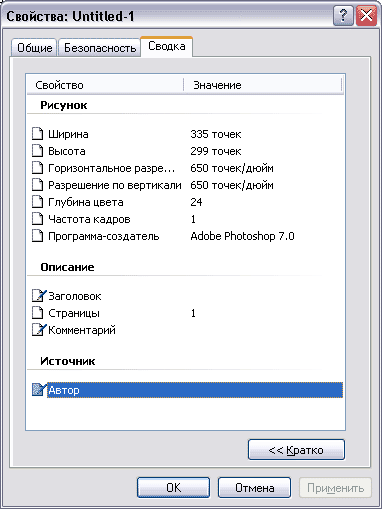
Task: Click the page icon next to Глубина цвета
Action: 37,202
